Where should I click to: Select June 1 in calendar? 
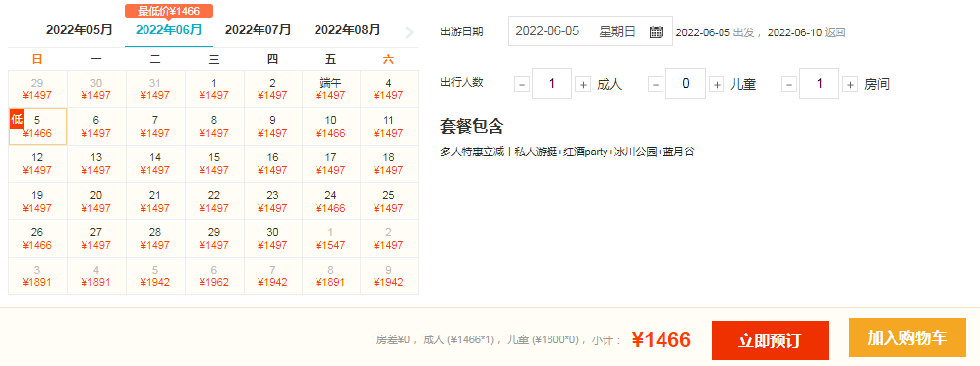pyautogui.click(x=213, y=89)
